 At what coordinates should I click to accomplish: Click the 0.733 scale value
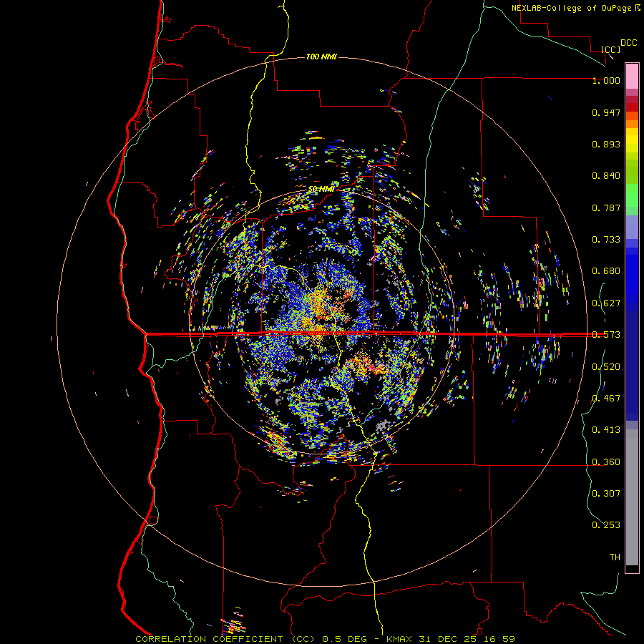[x=606, y=240]
